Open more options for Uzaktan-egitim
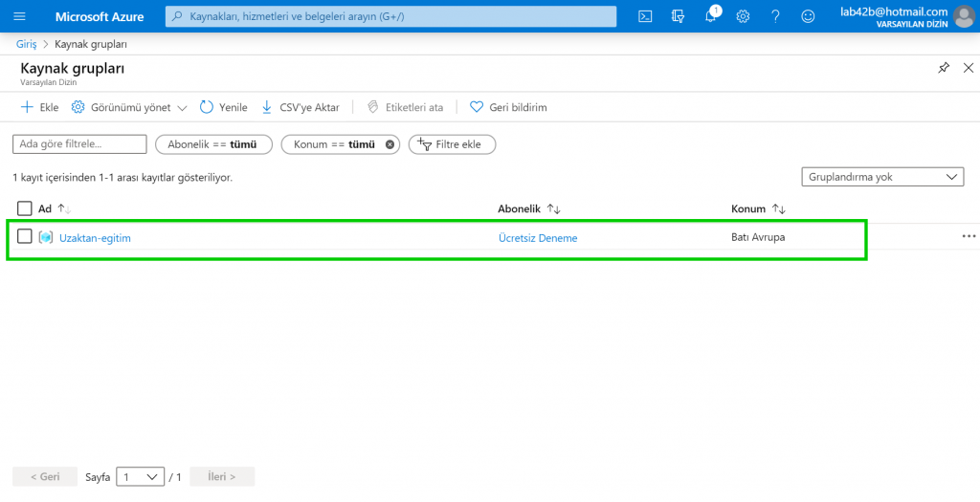 969,236
